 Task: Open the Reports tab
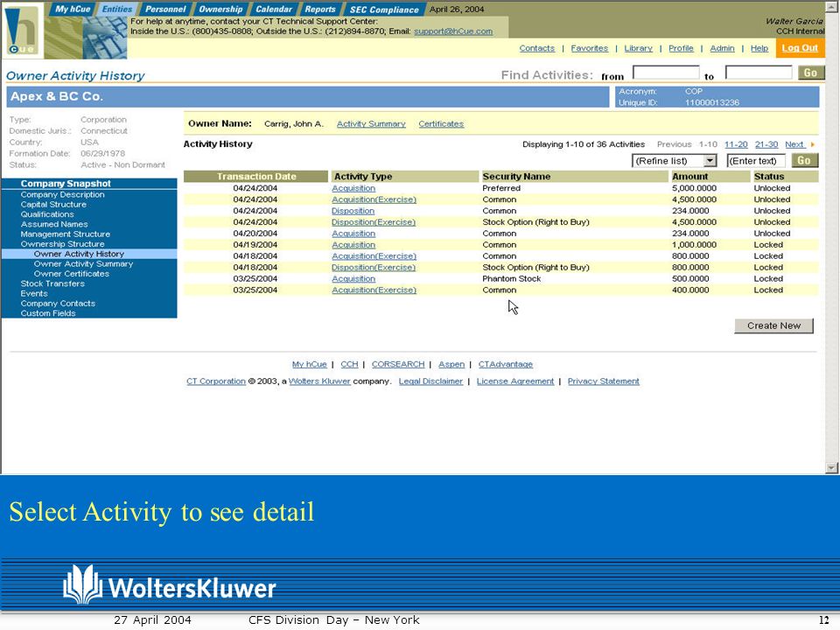[x=320, y=9]
